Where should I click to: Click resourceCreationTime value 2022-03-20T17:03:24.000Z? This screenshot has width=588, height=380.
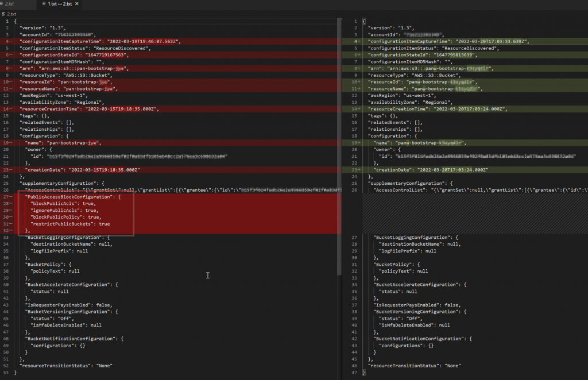(x=469, y=109)
